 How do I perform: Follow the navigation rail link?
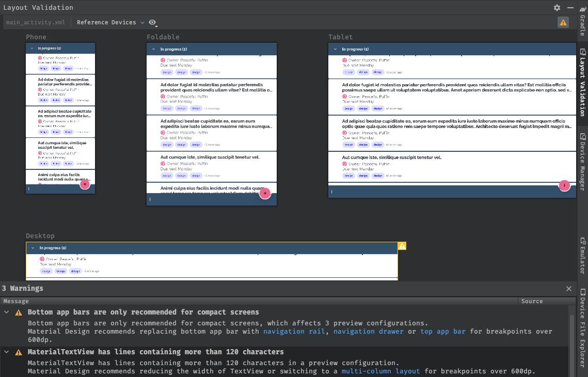294,332
